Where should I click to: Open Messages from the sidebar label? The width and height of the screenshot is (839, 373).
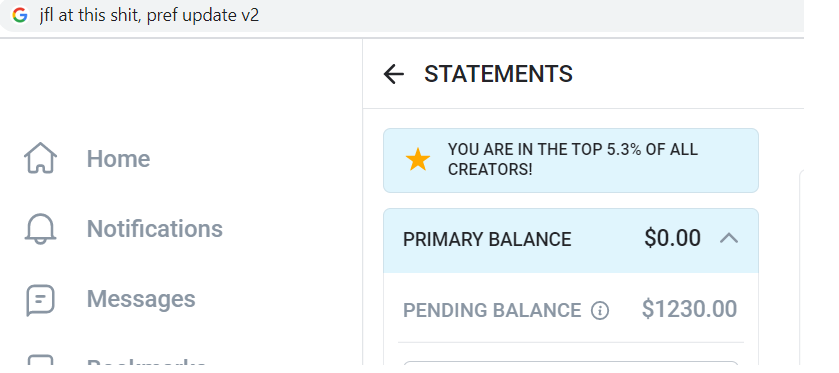(x=141, y=299)
